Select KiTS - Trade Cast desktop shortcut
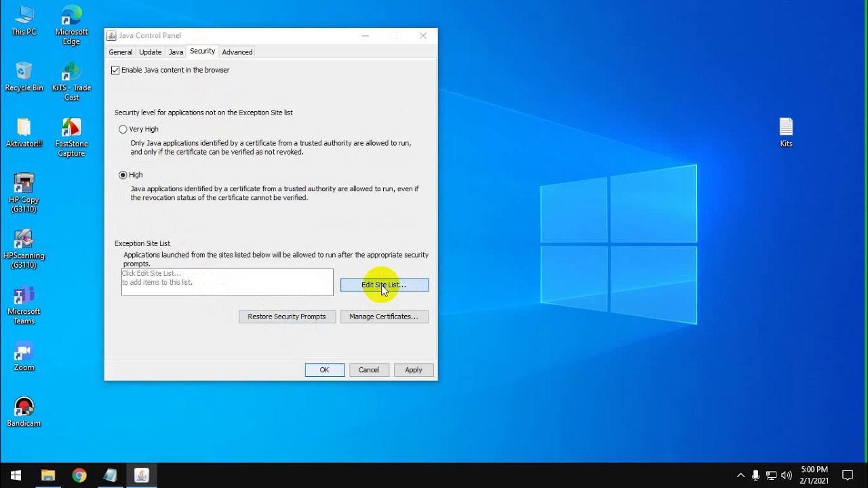Viewport: 868px width, 488px height. click(x=71, y=81)
